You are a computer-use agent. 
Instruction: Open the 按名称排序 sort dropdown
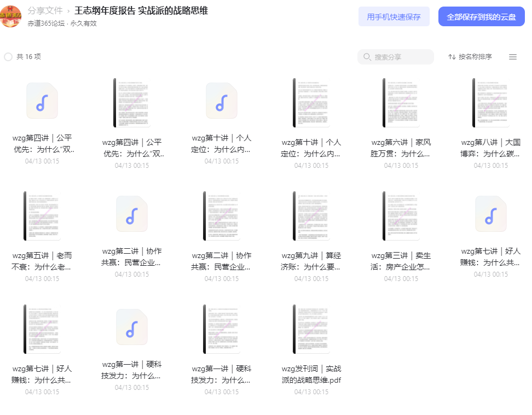470,57
